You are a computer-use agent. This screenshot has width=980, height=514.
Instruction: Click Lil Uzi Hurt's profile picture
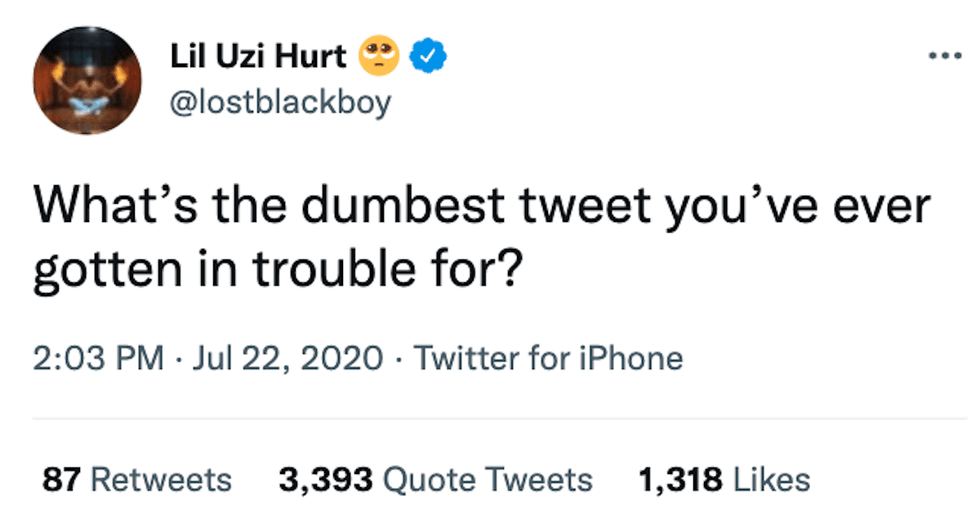coord(87,81)
